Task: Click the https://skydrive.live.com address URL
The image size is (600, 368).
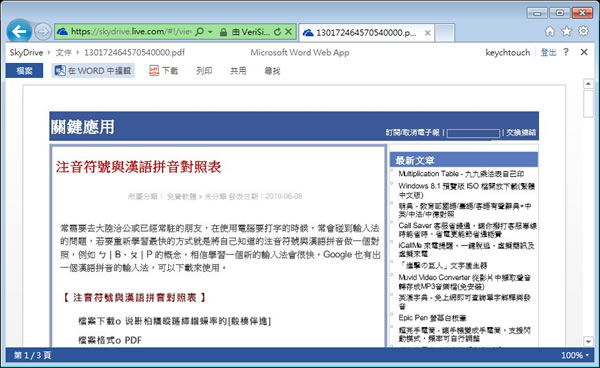Action: (131, 32)
